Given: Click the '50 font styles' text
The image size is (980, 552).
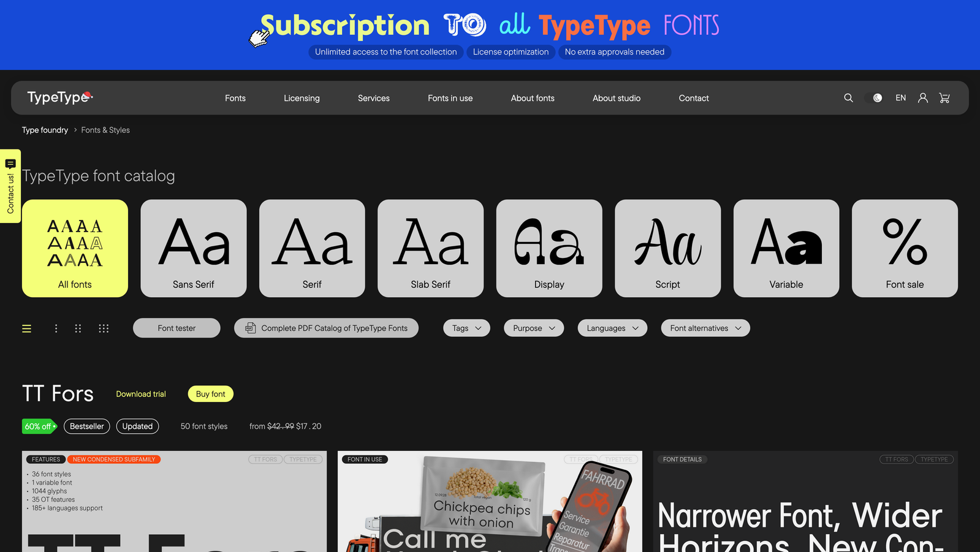Looking at the screenshot, I should (x=204, y=426).
